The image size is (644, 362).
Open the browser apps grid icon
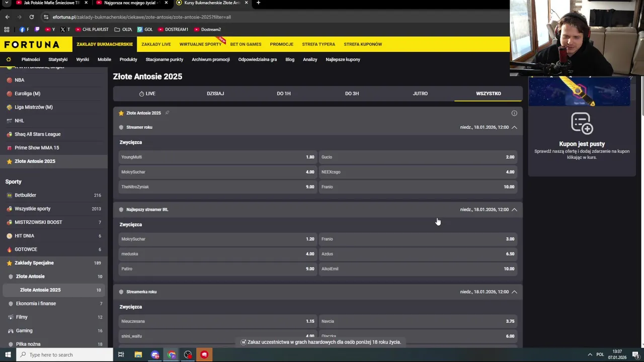(x=8, y=29)
